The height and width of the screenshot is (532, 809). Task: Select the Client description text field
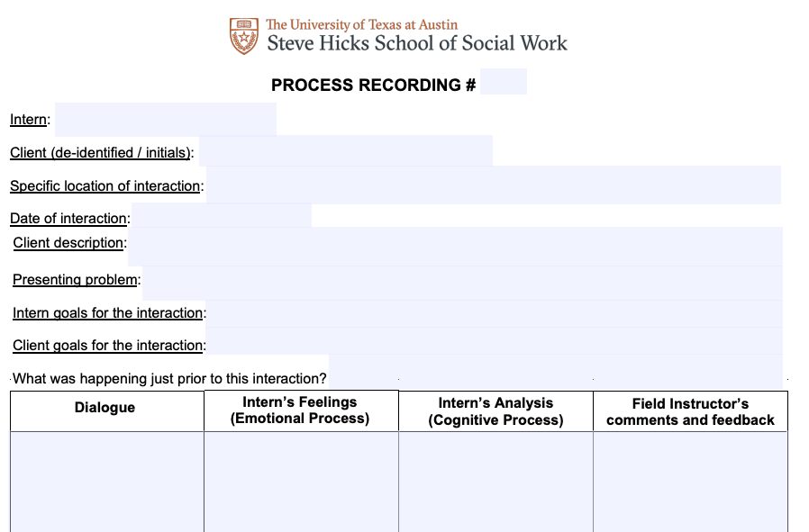point(456,247)
